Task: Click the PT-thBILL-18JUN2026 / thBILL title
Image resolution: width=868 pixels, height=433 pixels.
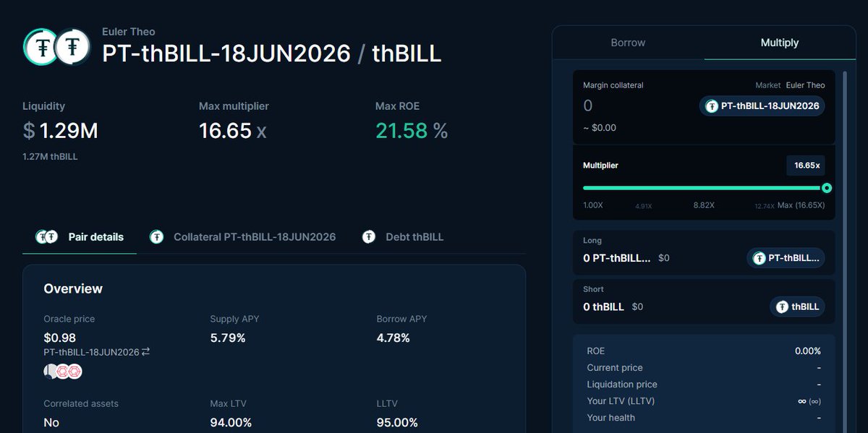Action: [272, 54]
